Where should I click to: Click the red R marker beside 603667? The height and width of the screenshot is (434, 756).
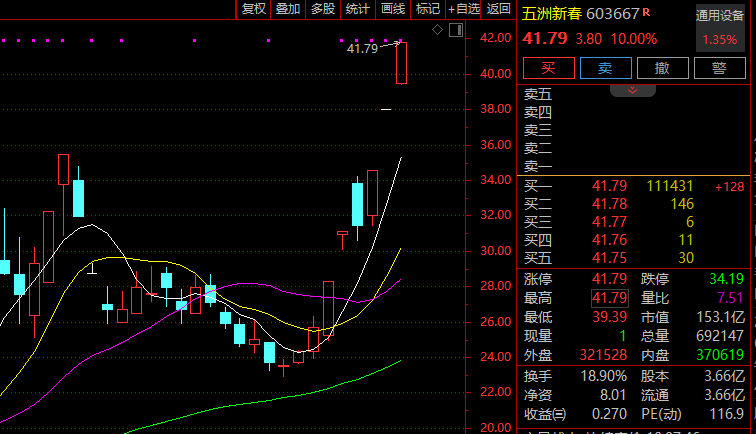click(647, 12)
